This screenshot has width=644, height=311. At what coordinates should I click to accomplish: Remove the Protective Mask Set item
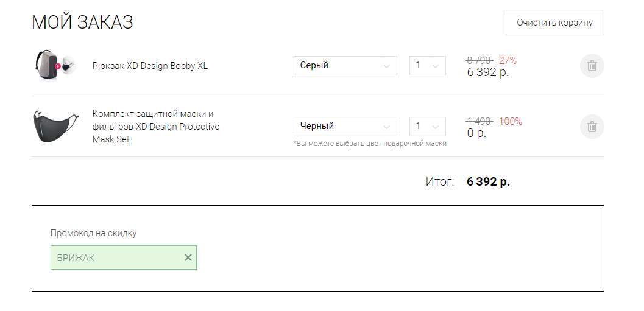click(592, 127)
